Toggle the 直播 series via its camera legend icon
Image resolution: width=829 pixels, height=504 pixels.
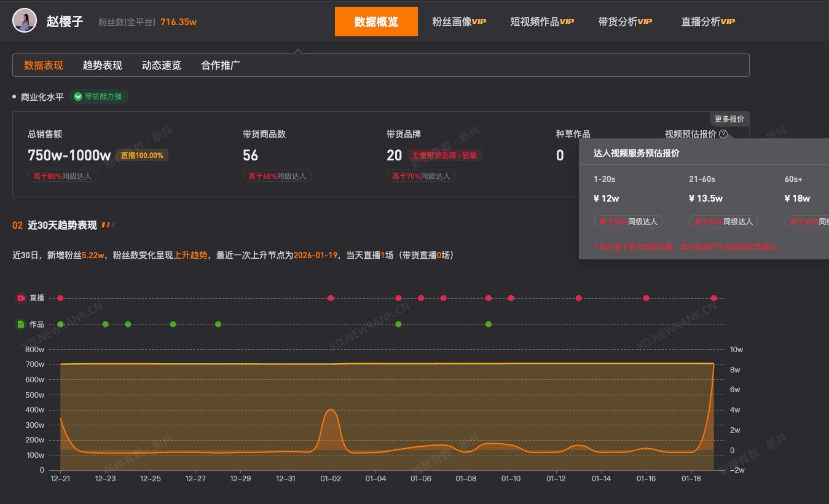click(x=20, y=298)
